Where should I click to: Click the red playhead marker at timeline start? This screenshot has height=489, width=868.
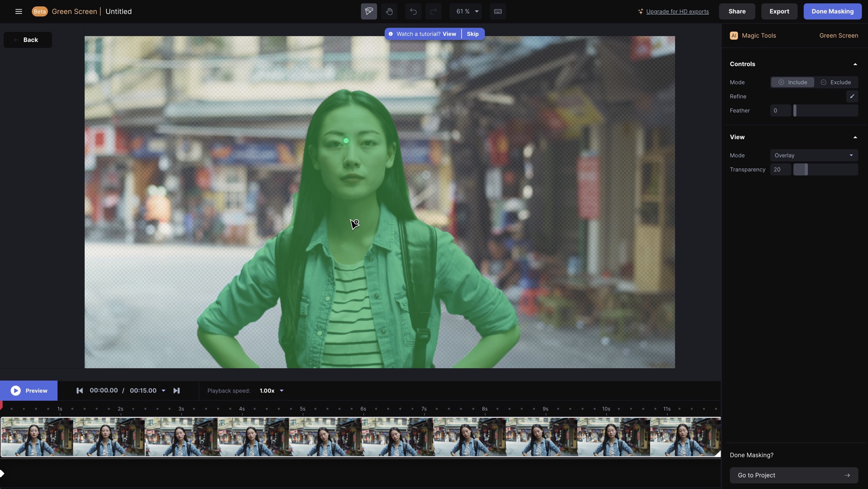point(1,405)
